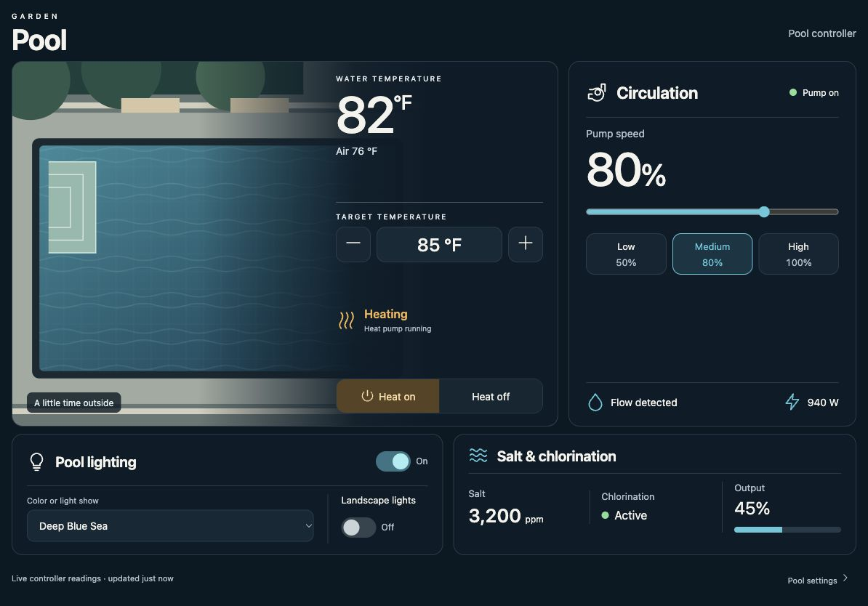The width and height of the screenshot is (868, 606).
Task: Decrease target temperature with minus button
Action: (353, 244)
